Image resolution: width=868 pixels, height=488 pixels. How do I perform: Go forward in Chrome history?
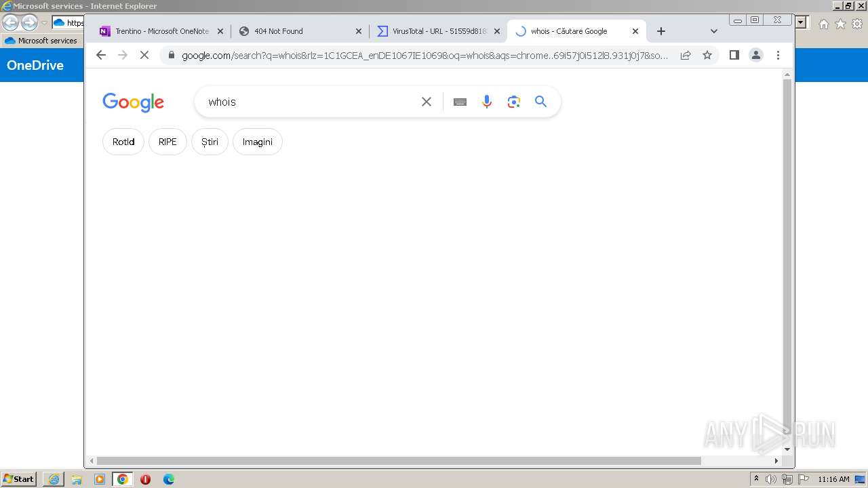coord(123,55)
